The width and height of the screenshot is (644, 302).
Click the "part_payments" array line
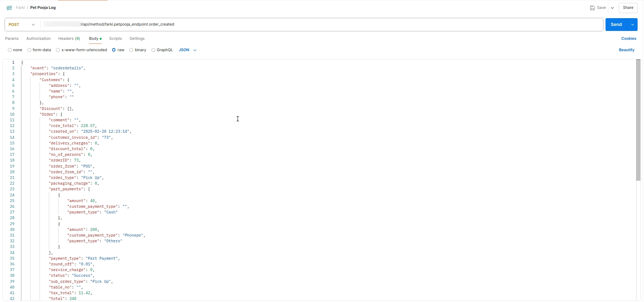[69, 189]
